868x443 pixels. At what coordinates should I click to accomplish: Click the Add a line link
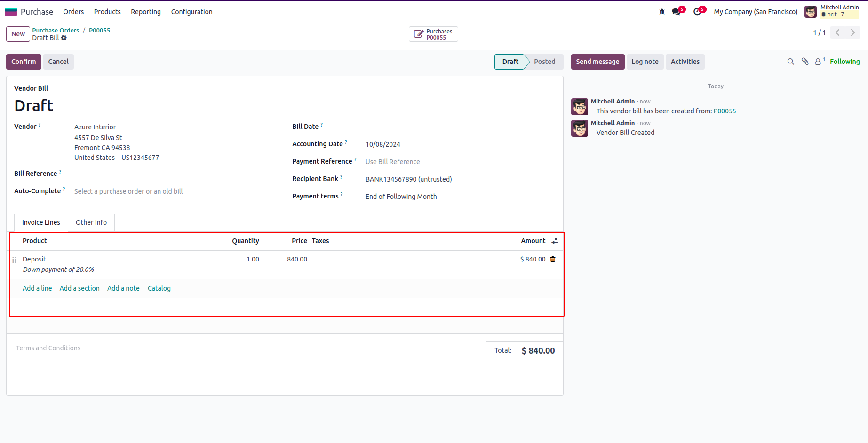pyautogui.click(x=37, y=288)
